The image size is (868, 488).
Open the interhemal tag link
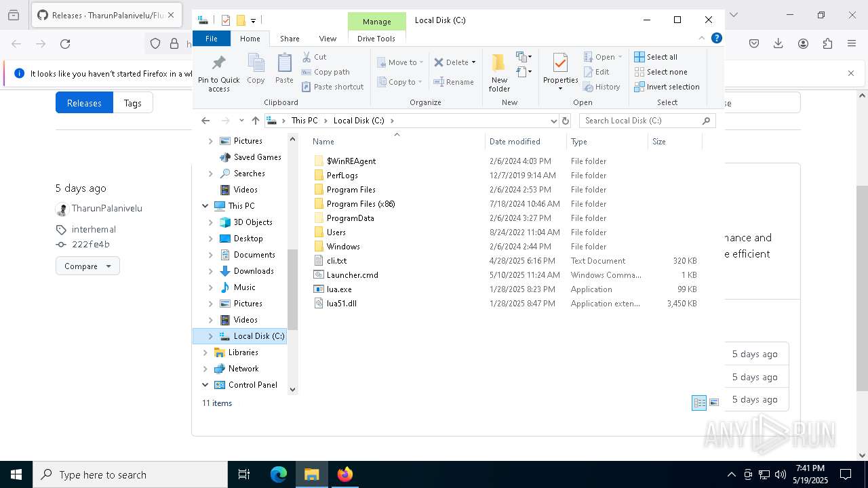click(94, 229)
